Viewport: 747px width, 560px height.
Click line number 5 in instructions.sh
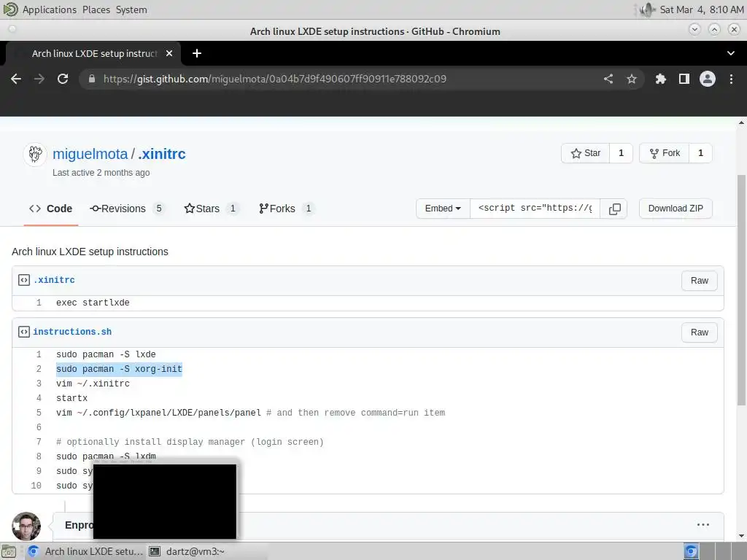coord(39,413)
